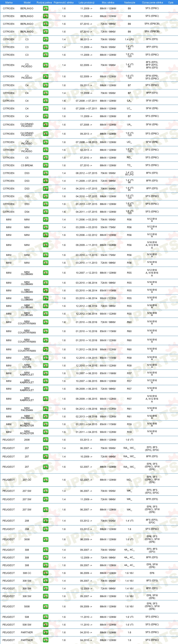The height and width of the screenshot is (644, 178).
Task: Select the 'C5 BREAK' model cell
Action: tap(27, 166)
